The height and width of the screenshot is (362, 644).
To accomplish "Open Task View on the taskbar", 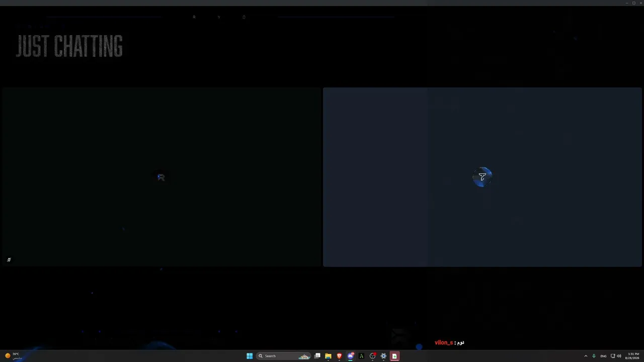I will point(317,356).
